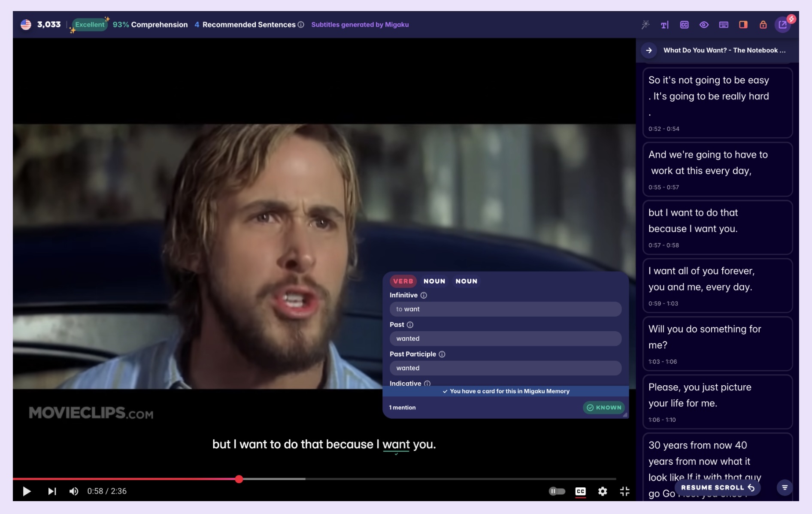This screenshot has height=514, width=812.
Task: Toggle the autoplay switch
Action: pos(557,491)
